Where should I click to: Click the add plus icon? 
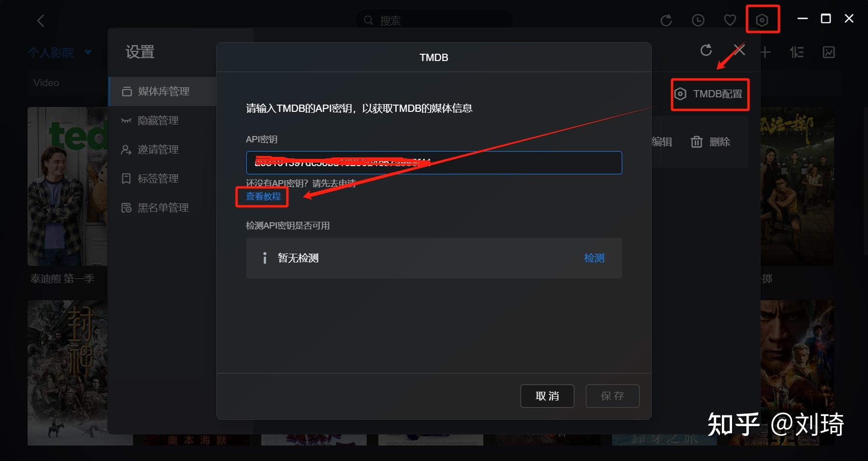[765, 52]
